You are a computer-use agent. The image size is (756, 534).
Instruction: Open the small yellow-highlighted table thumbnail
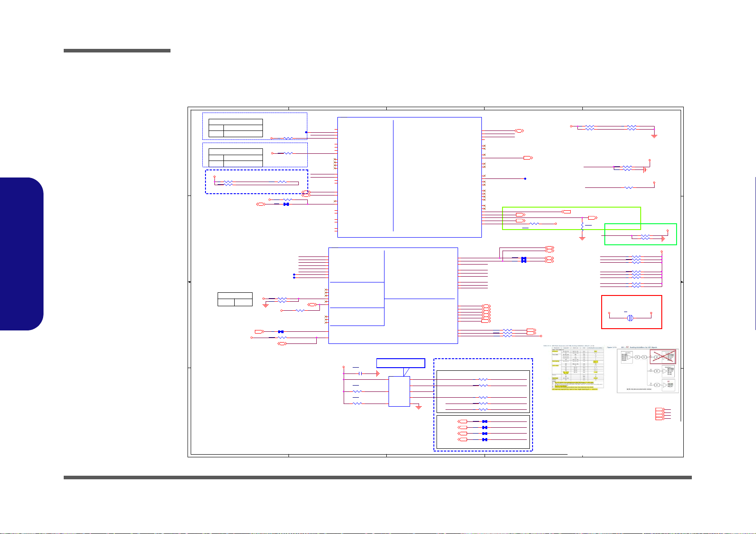coord(577,368)
